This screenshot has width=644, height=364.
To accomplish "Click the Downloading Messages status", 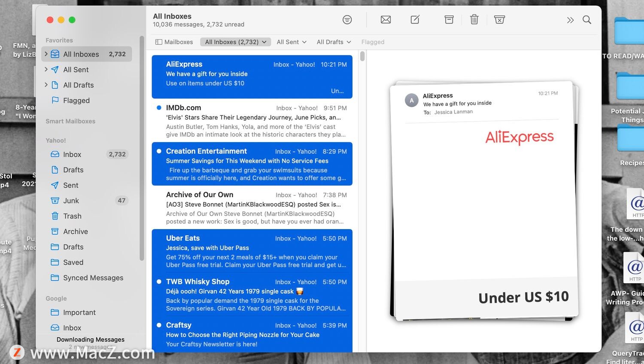I will click(x=91, y=340).
